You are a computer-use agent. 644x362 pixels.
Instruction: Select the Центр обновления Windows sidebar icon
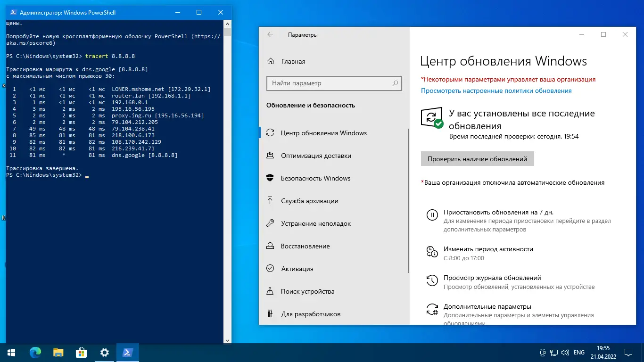pyautogui.click(x=270, y=133)
